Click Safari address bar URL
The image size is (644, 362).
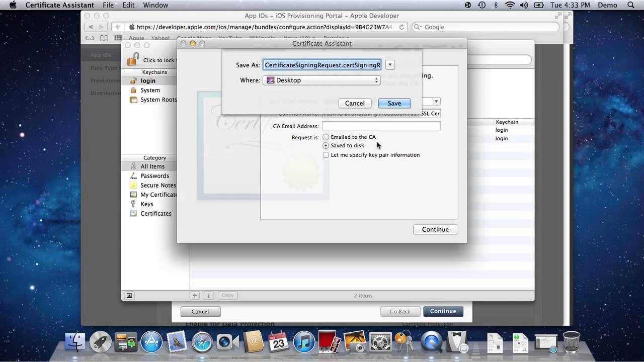(x=264, y=27)
